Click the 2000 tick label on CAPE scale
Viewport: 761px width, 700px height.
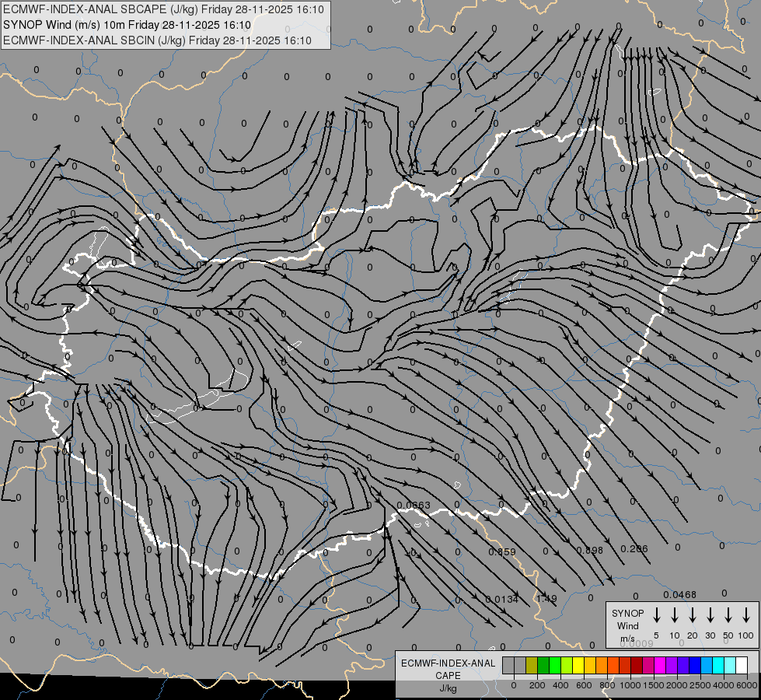click(x=676, y=685)
